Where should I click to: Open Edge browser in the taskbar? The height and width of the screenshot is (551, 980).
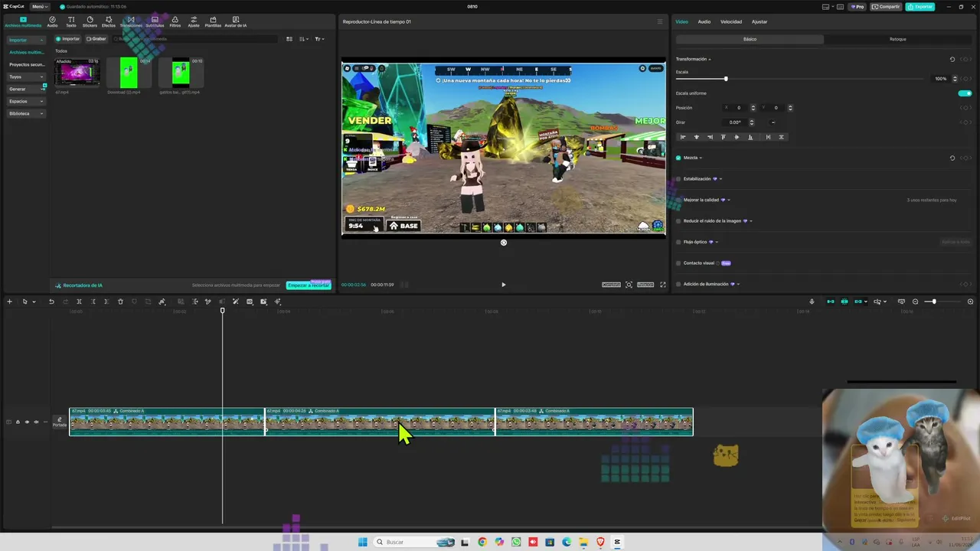pyautogui.click(x=567, y=542)
